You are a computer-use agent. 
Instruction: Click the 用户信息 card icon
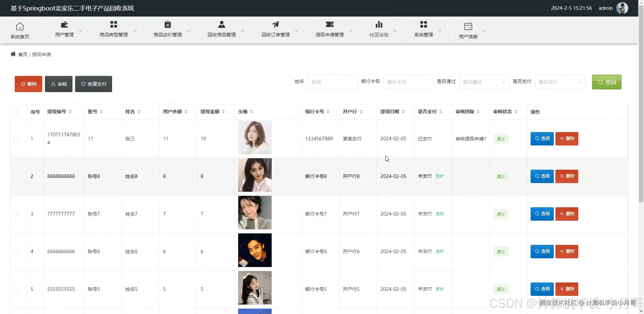pos(468,26)
